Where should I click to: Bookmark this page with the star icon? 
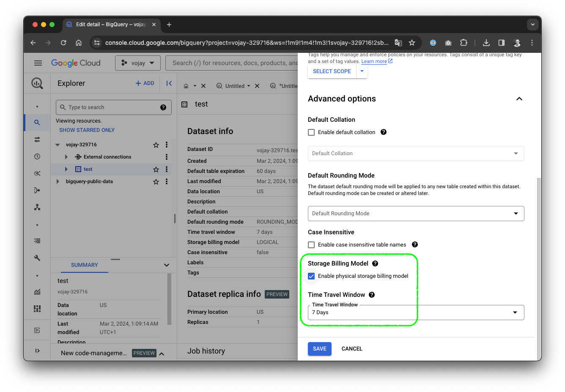[412, 43]
